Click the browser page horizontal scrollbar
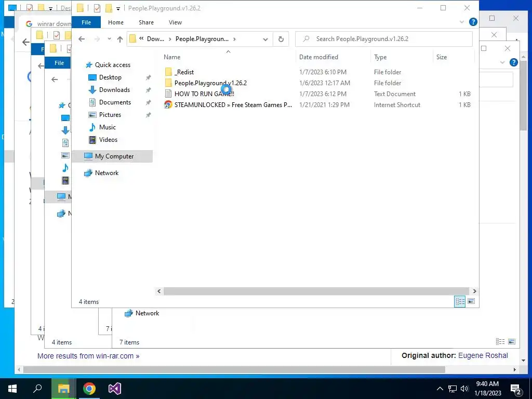 (x=234, y=369)
